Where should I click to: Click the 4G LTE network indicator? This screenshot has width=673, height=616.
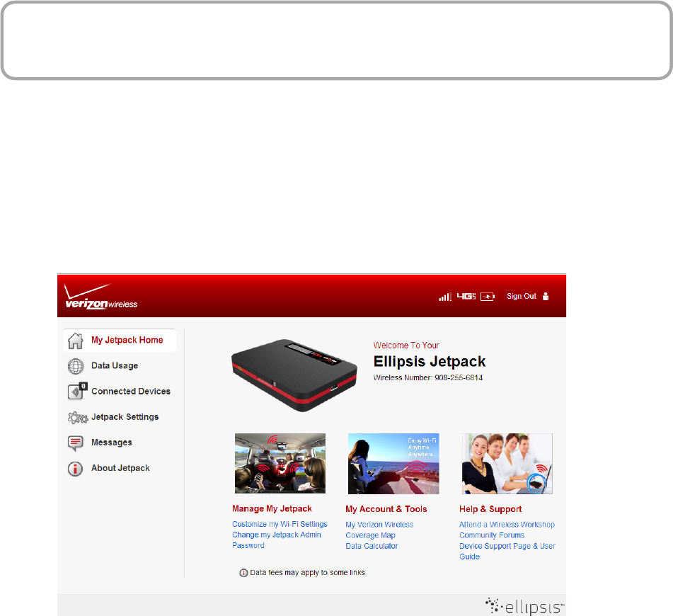click(x=466, y=296)
